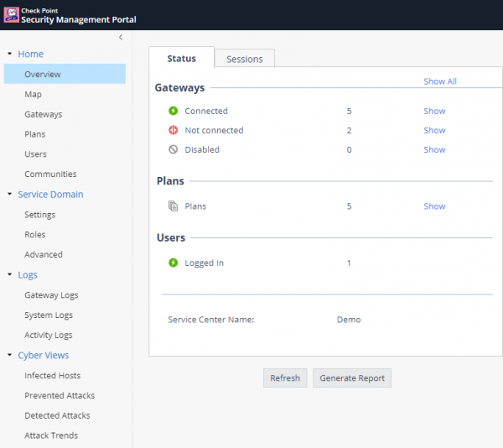Click the Check Point logo icon
The image size is (503, 448).
tap(11, 14)
